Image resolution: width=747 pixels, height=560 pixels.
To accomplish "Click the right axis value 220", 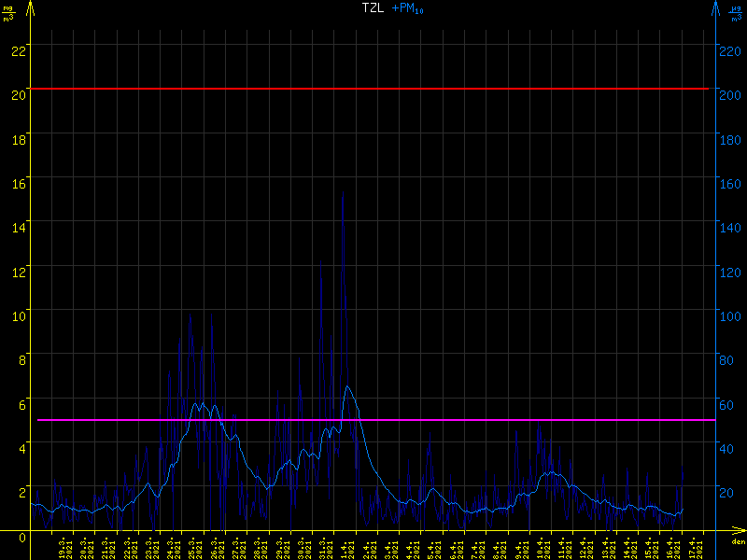I will click(730, 49).
